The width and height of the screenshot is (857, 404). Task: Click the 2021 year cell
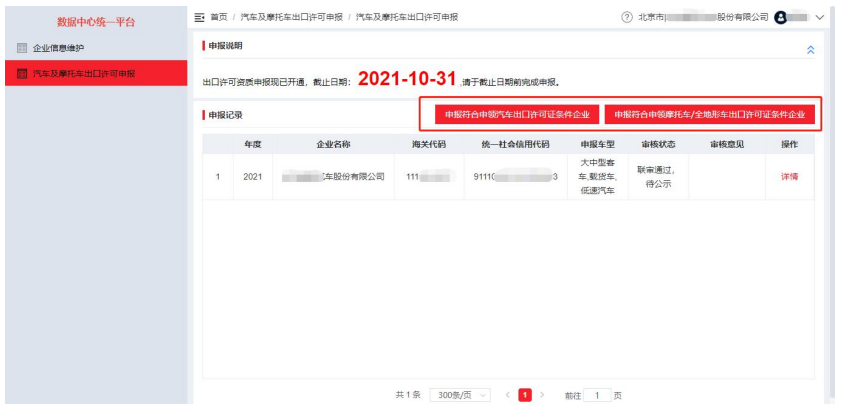click(x=253, y=177)
